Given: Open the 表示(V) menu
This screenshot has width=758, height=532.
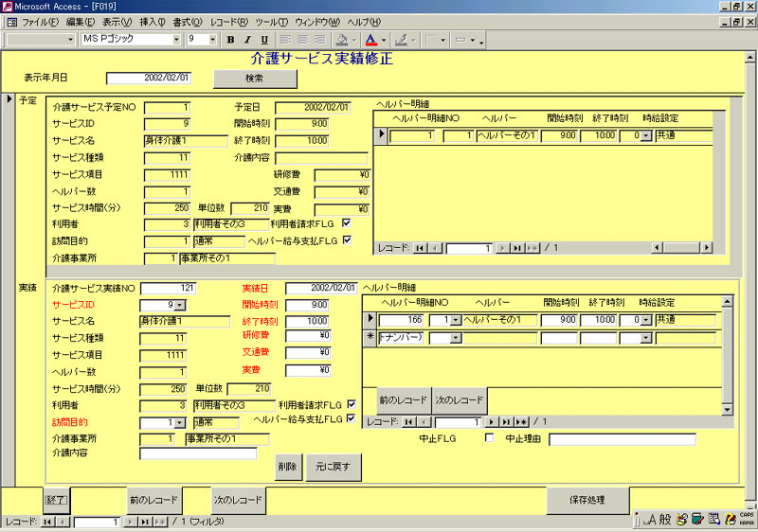Looking at the screenshot, I should pyautogui.click(x=117, y=22).
